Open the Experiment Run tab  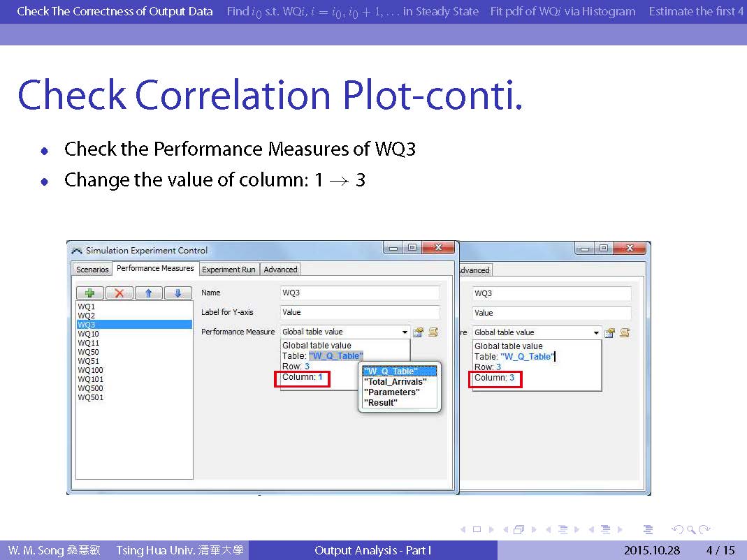point(229,270)
